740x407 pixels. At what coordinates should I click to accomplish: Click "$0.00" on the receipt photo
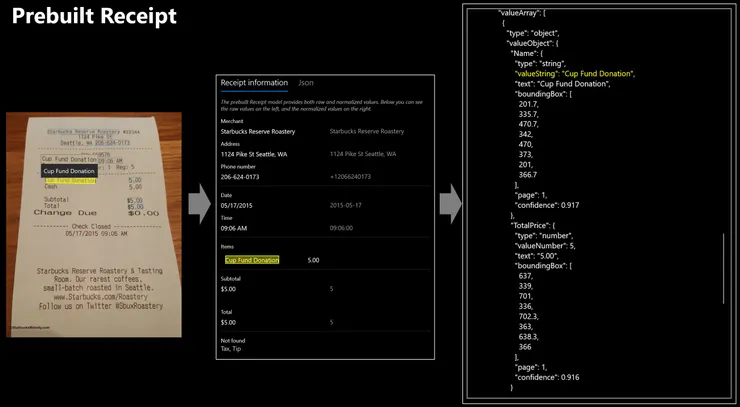click(143, 213)
